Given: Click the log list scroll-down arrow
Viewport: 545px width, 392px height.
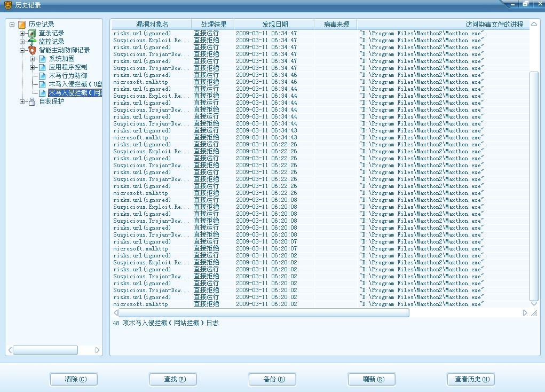Looking at the screenshot, I should point(534,304).
